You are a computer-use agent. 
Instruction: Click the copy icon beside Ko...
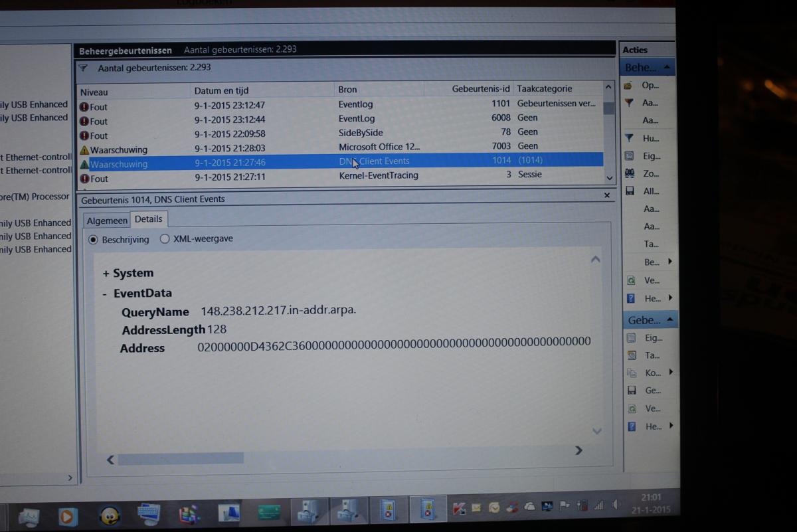click(632, 373)
